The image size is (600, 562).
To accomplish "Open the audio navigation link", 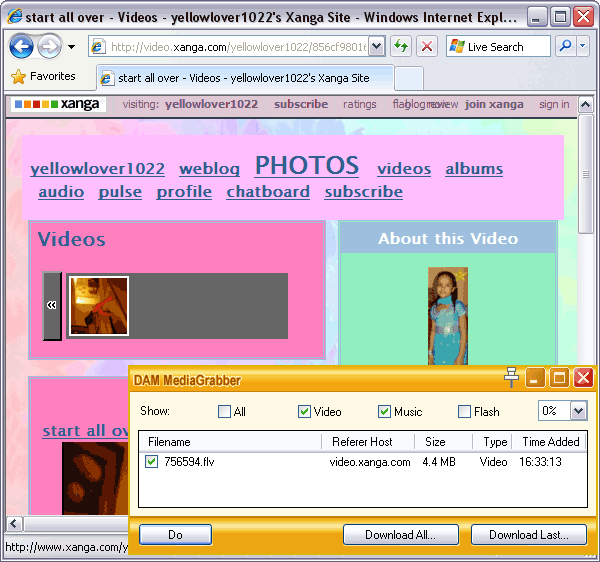I will pos(61,192).
